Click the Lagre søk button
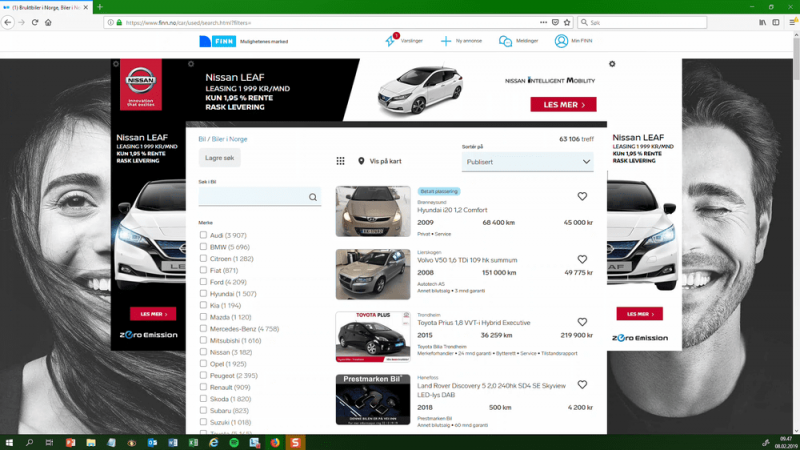800x450 pixels. (x=219, y=158)
